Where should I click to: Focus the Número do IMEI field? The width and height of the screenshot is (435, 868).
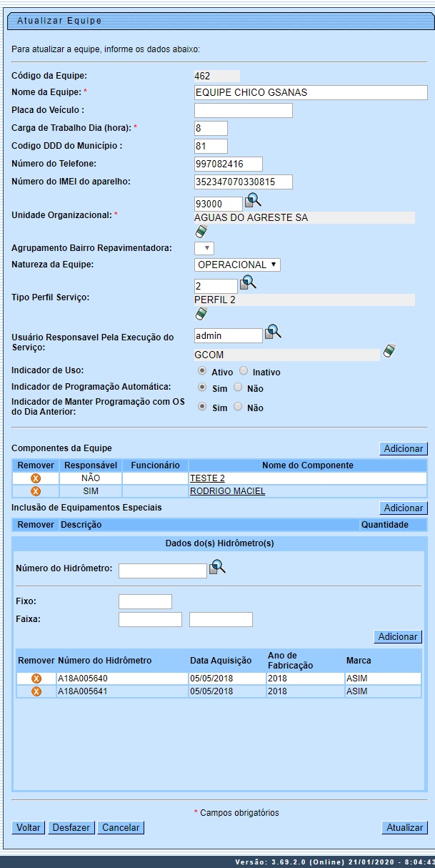[244, 182]
